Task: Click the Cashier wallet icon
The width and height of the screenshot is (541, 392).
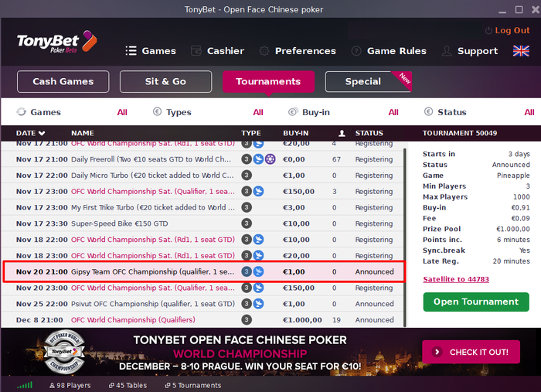Action: pos(196,51)
